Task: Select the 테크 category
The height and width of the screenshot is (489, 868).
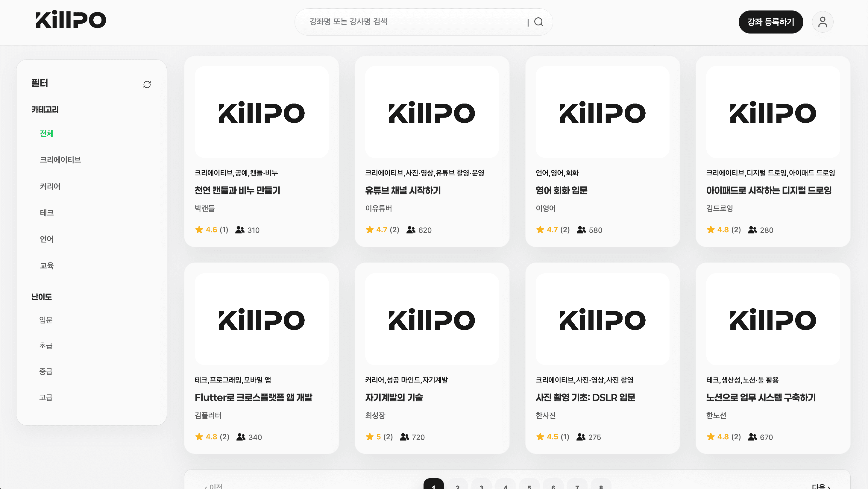Action: pos(46,213)
